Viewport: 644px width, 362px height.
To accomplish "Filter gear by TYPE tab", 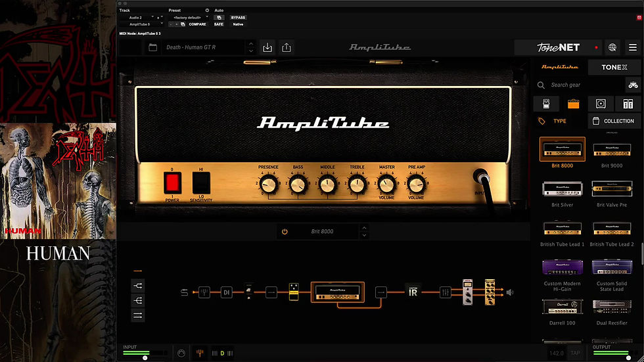I will click(559, 121).
